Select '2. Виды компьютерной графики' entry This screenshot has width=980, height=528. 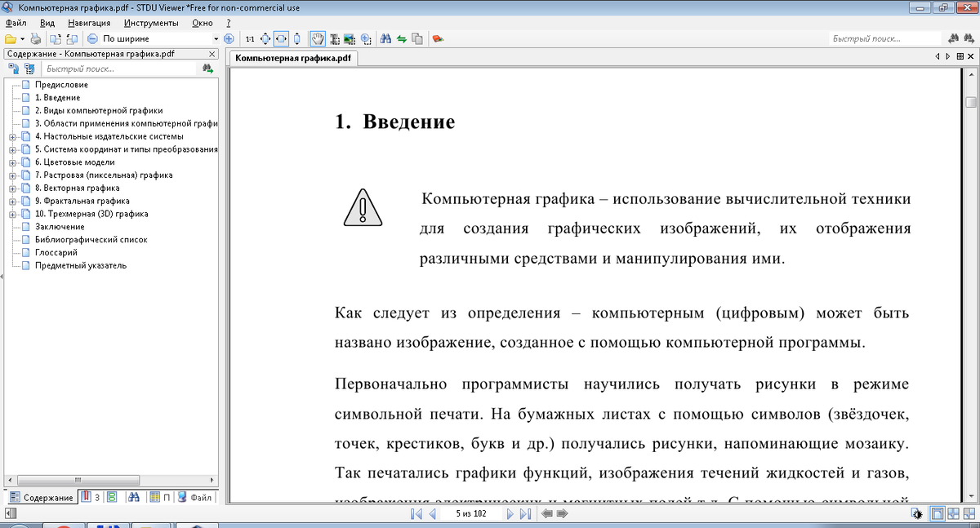tap(99, 111)
